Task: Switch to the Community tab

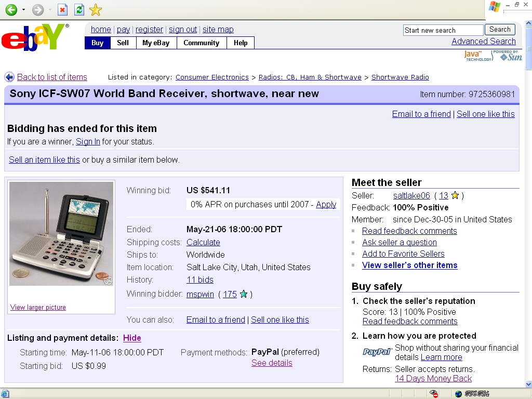Action: point(201,43)
